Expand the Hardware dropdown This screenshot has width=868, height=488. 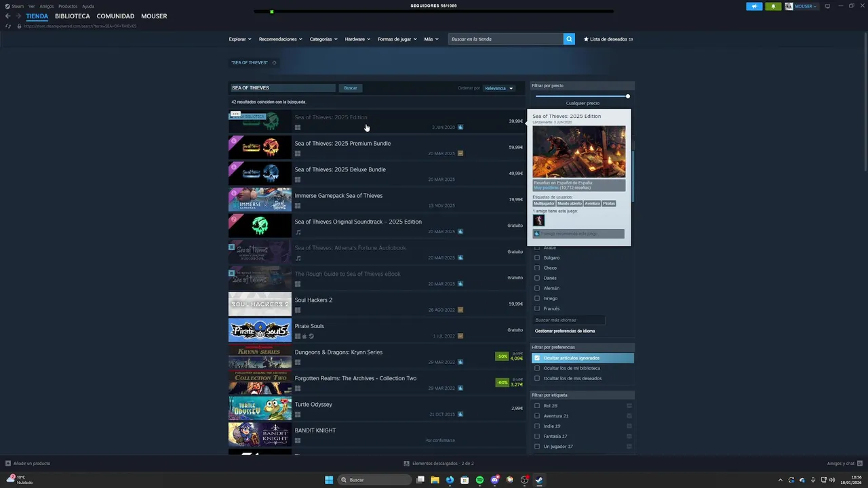click(x=357, y=39)
